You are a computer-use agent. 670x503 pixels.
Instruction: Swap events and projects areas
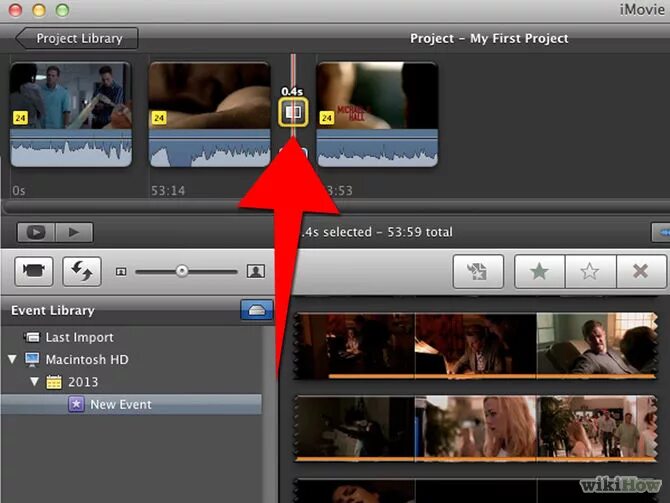point(82,271)
